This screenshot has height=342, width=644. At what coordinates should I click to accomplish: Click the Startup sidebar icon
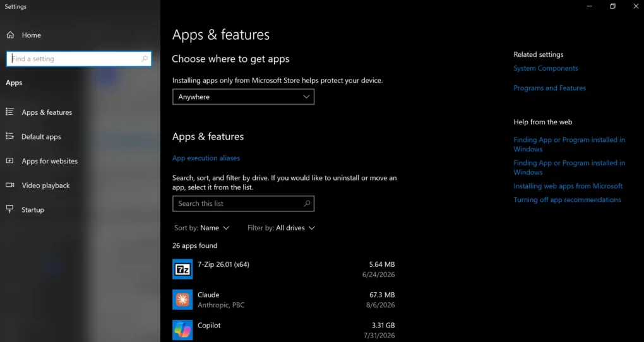point(9,209)
